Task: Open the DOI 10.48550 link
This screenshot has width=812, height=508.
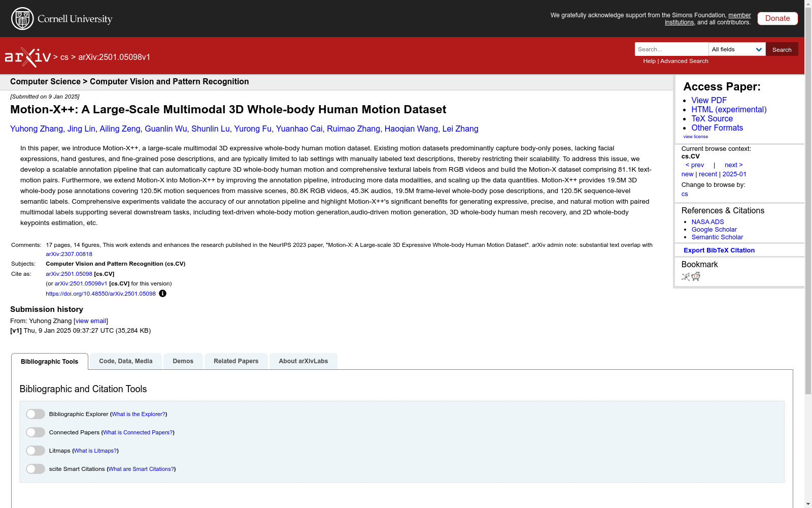Action: coord(100,294)
